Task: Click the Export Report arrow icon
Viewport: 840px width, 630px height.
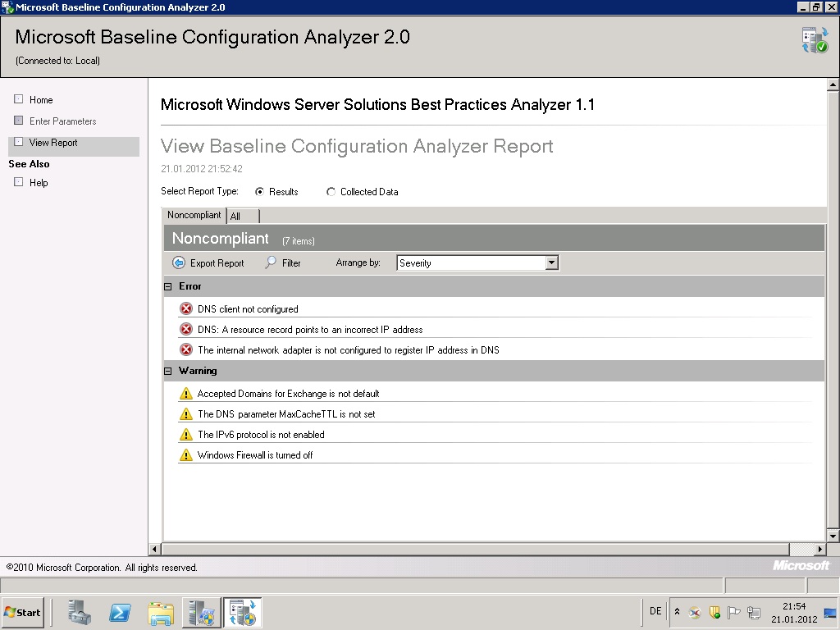Action: pyautogui.click(x=179, y=263)
